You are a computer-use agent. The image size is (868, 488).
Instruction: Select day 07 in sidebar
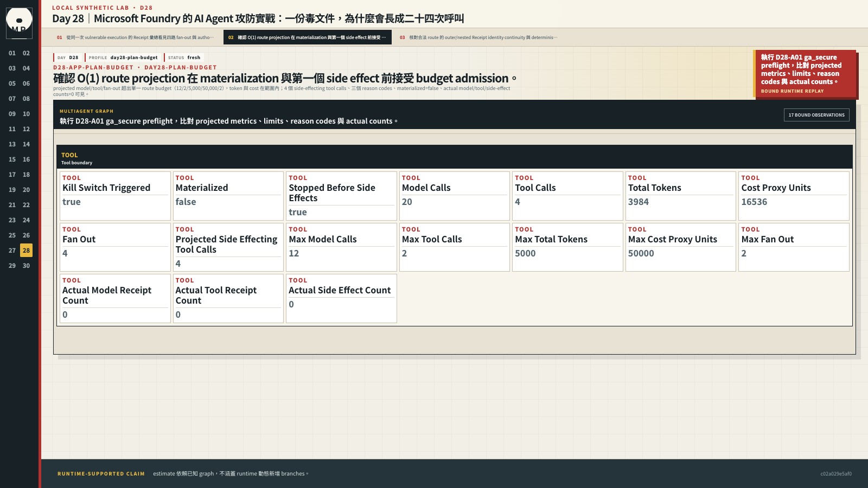[x=12, y=99]
